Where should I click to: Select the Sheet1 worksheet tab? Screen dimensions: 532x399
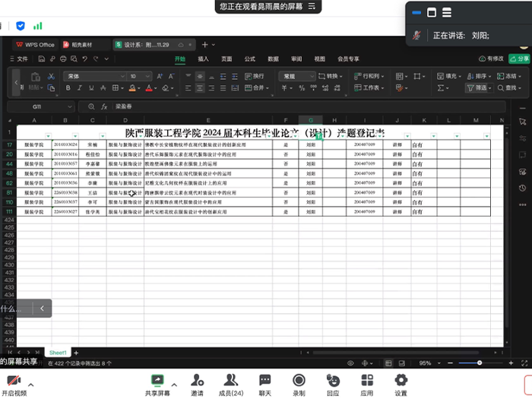(x=58, y=353)
